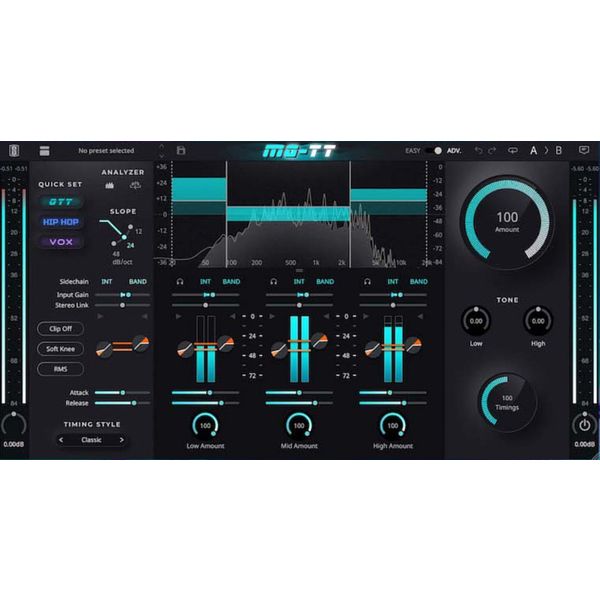Open the No preset selected dropdown
The width and height of the screenshot is (600, 600).
point(106,151)
